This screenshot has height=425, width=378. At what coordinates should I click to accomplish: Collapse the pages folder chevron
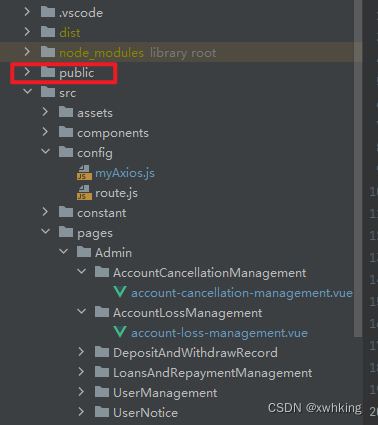click(x=46, y=231)
